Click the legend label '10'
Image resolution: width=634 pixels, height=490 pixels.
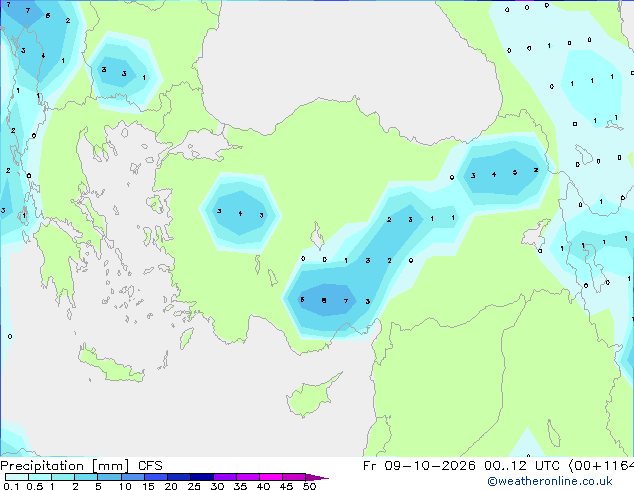pyautogui.click(x=125, y=486)
